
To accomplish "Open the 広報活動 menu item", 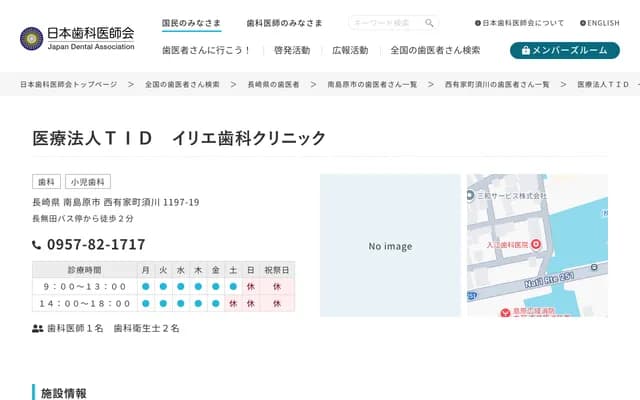I will pos(350,50).
